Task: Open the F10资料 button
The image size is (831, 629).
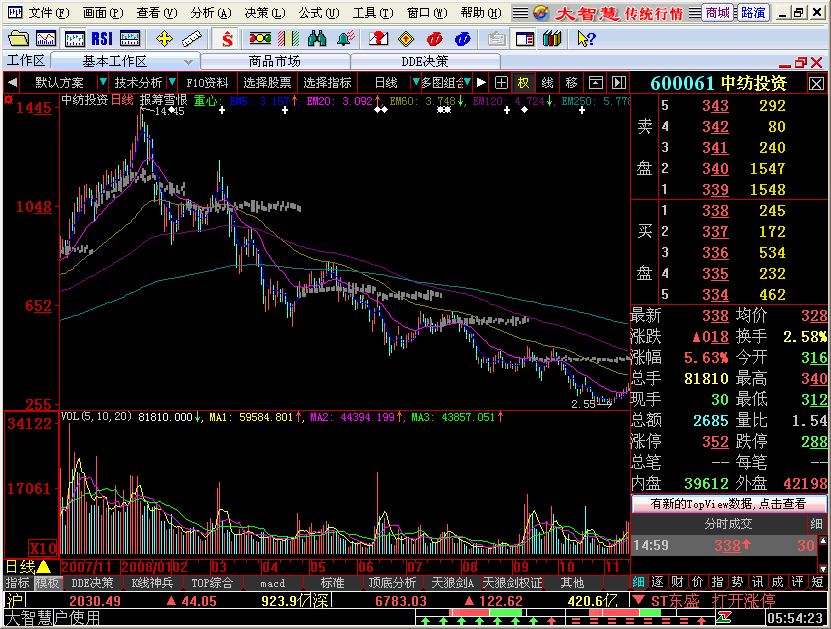Action: (207, 83)
